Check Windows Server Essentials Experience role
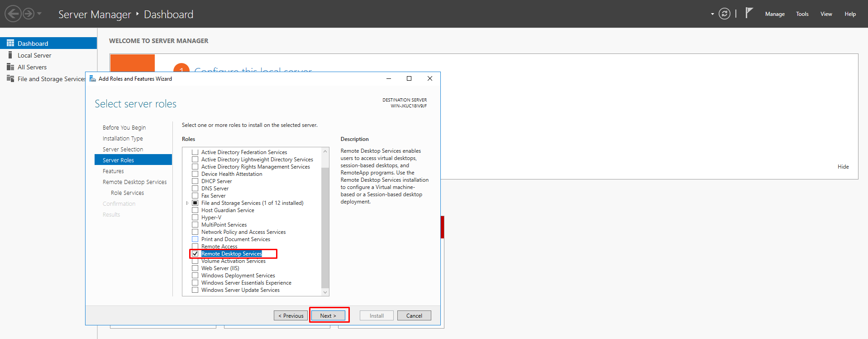Viewport: 868px width, 339px height. click(x=195, y=283)
